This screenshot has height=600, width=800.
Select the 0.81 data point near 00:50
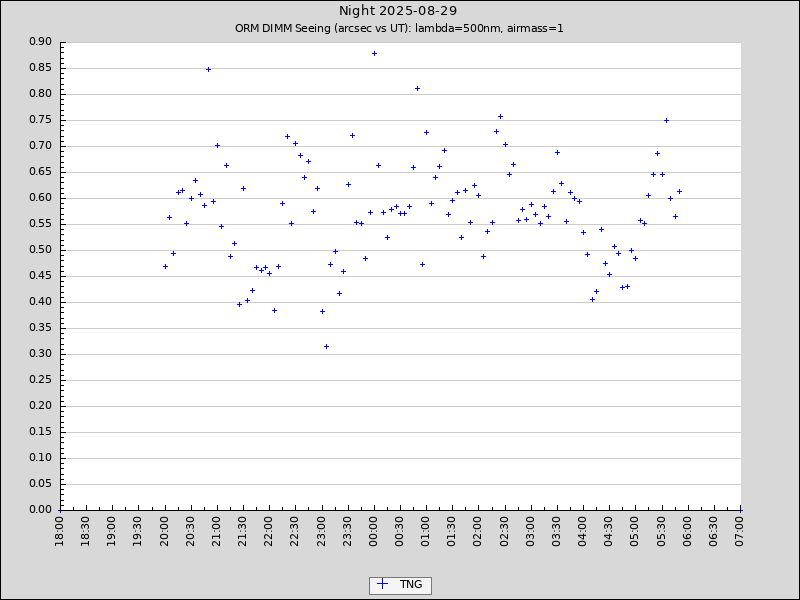coord(417,89)
